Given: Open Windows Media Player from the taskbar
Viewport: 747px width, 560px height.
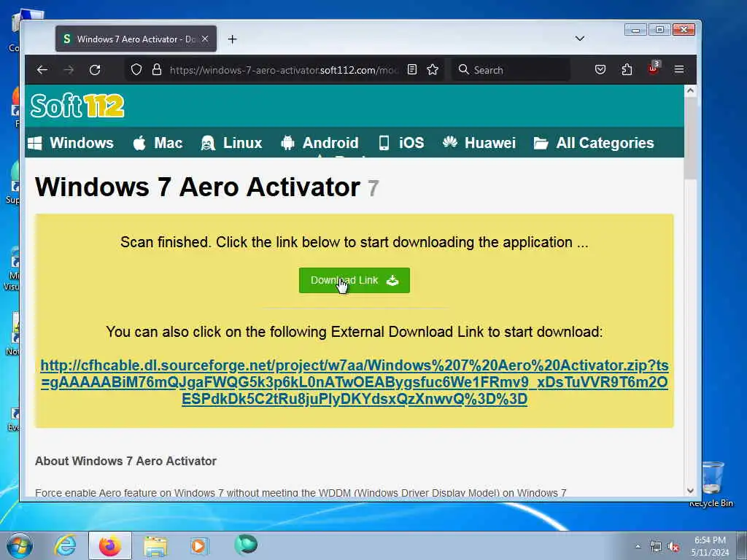Looking at the screenshot, I should tap(199, 545).
